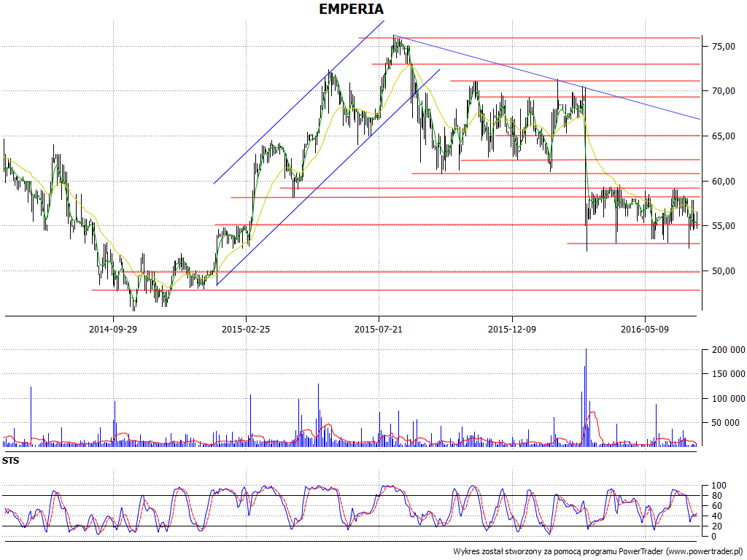Select the 75,00 price axis label
The width and height of the screenshot is (747, 560).
[x=723, y=46]
